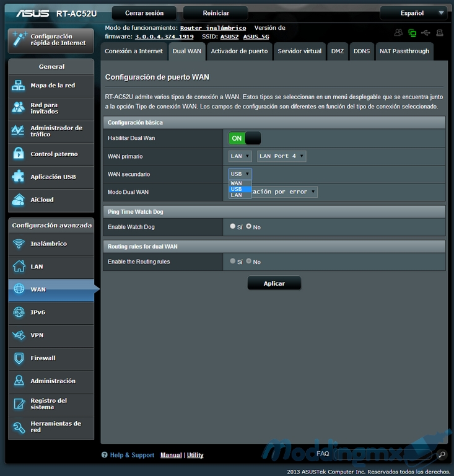The height and width of the screenshot is (476, 454).
Task: Click the ASUS logo
Action: [x=32, y=14]
